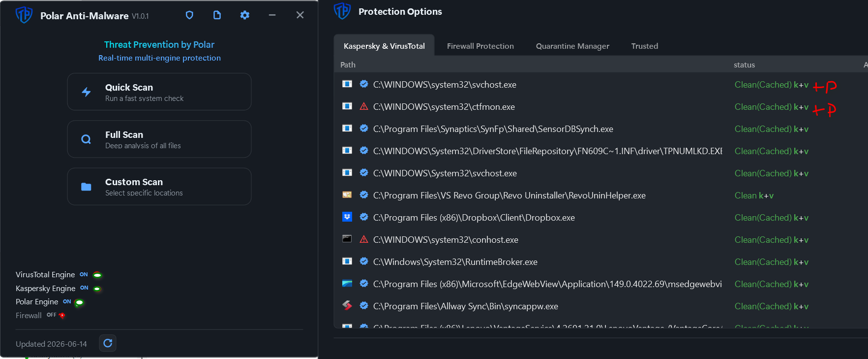Select the EdgeWebView program icon

347,284
